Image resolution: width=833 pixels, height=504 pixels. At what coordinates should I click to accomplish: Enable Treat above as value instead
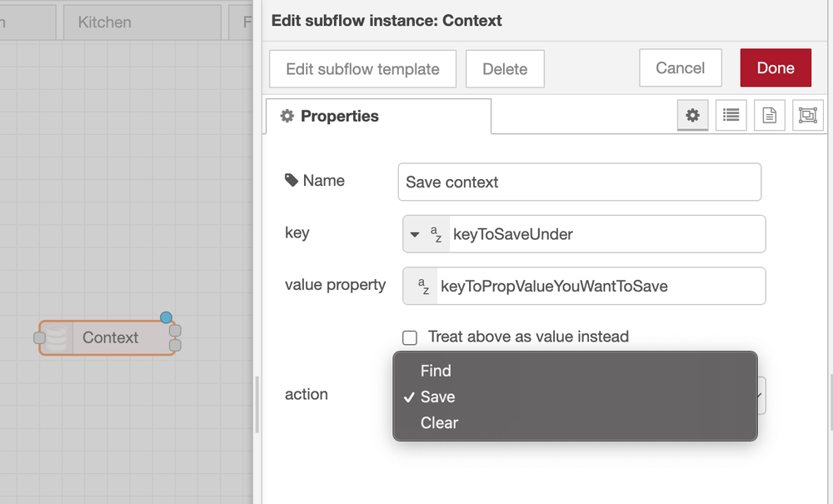[x=410, y=337]
